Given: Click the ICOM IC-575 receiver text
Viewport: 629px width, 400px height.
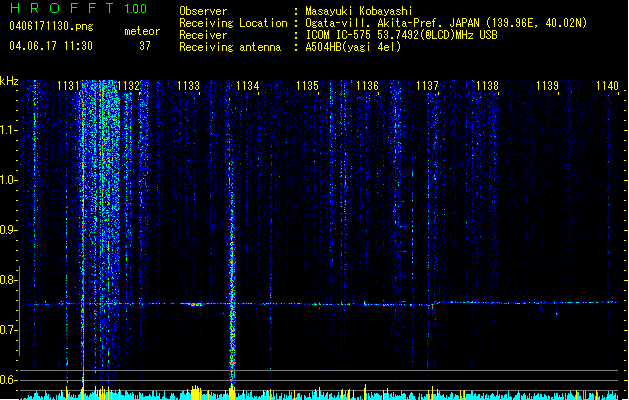Looking at the screenshot, I should [x=339, y=35].
